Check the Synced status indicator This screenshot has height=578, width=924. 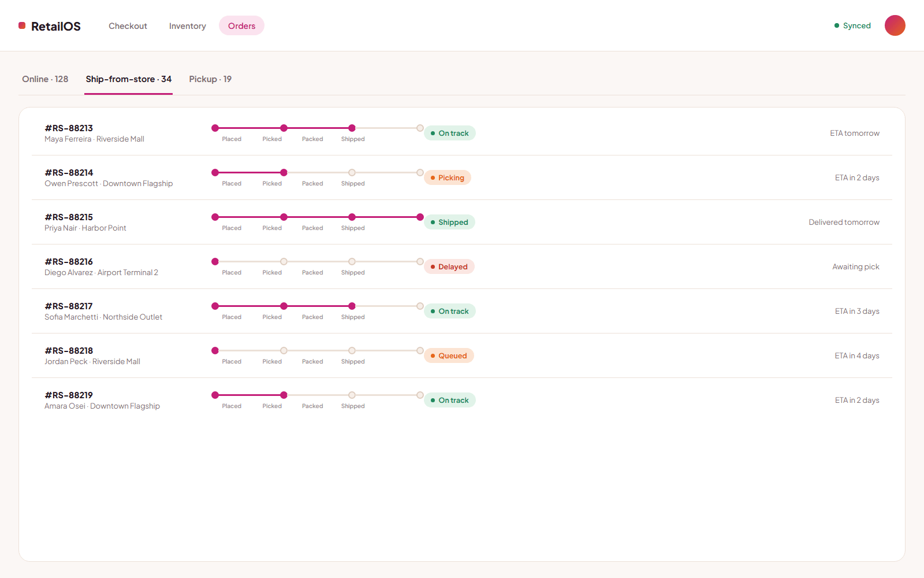tap(852, 25)
